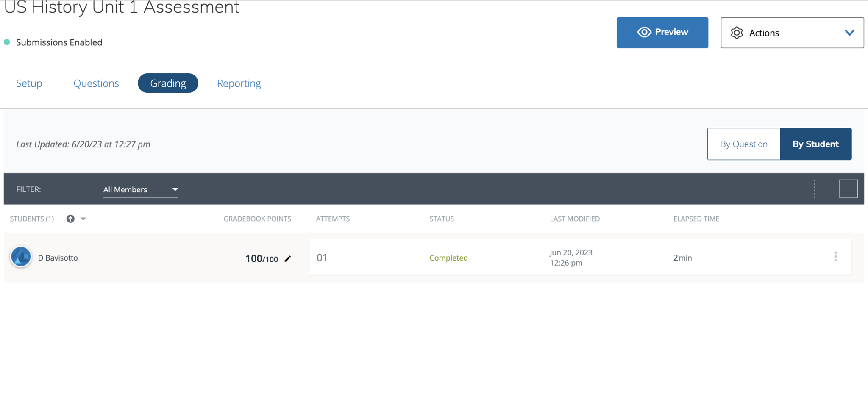Viewport: 868px width, 402px height.
Task: Open the dotted options menu in filter bar
Action: point(814,189)
